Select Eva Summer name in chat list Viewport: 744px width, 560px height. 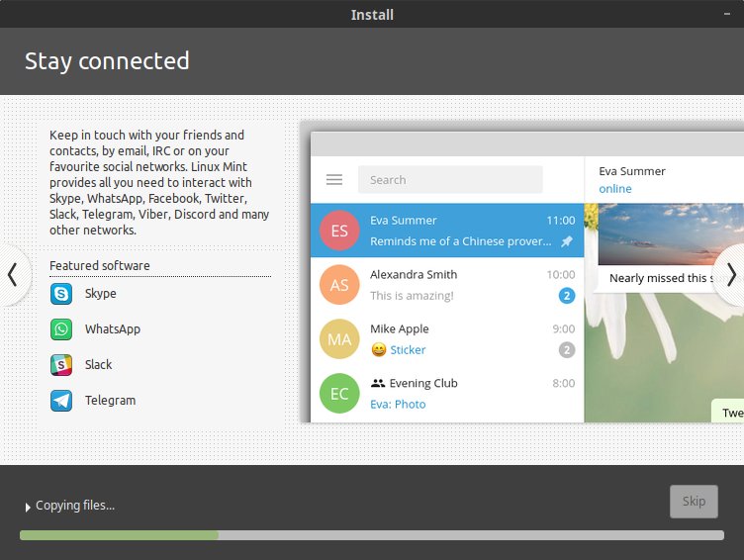coord(404,221)
